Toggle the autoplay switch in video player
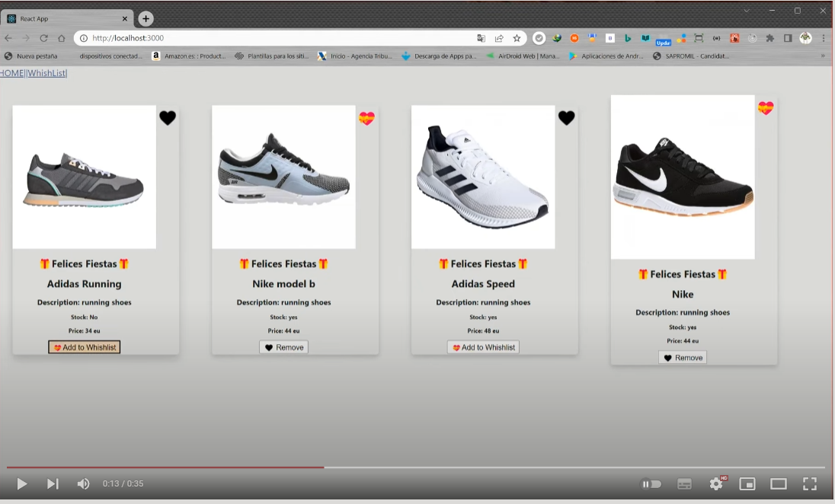 pyautogui.click(x=651, y=483)
